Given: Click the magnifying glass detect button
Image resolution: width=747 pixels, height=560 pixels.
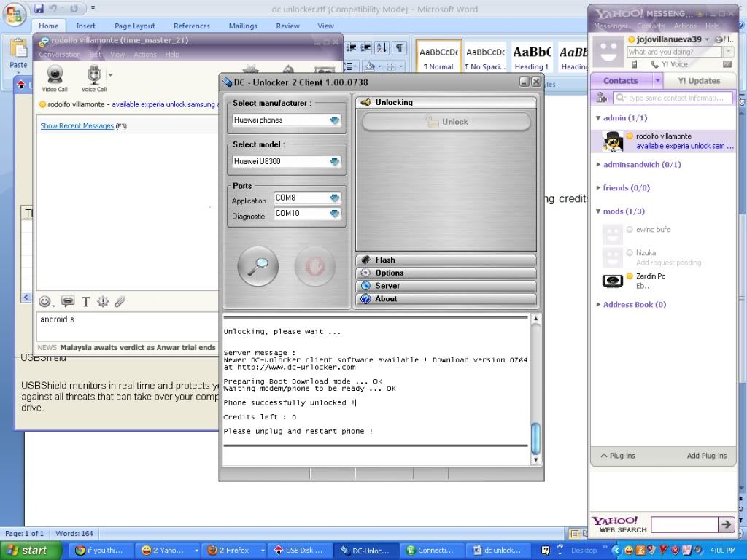Looking at the screenshot, I should [x=258, y=267].
